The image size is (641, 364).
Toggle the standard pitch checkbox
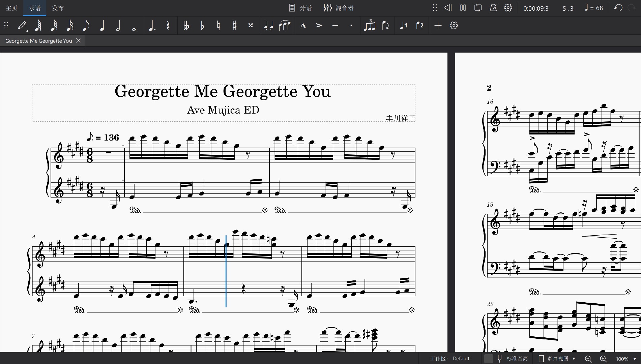488,359
